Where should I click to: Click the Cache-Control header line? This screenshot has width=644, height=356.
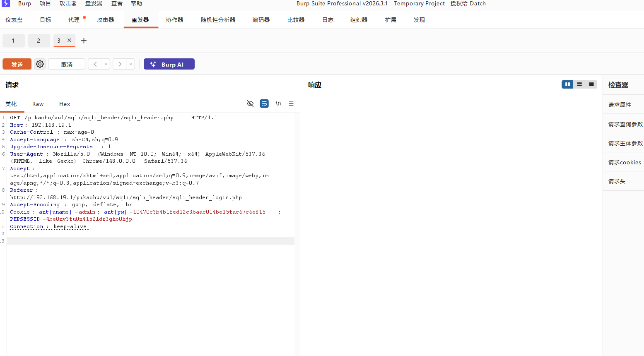[x=52, y=132]
